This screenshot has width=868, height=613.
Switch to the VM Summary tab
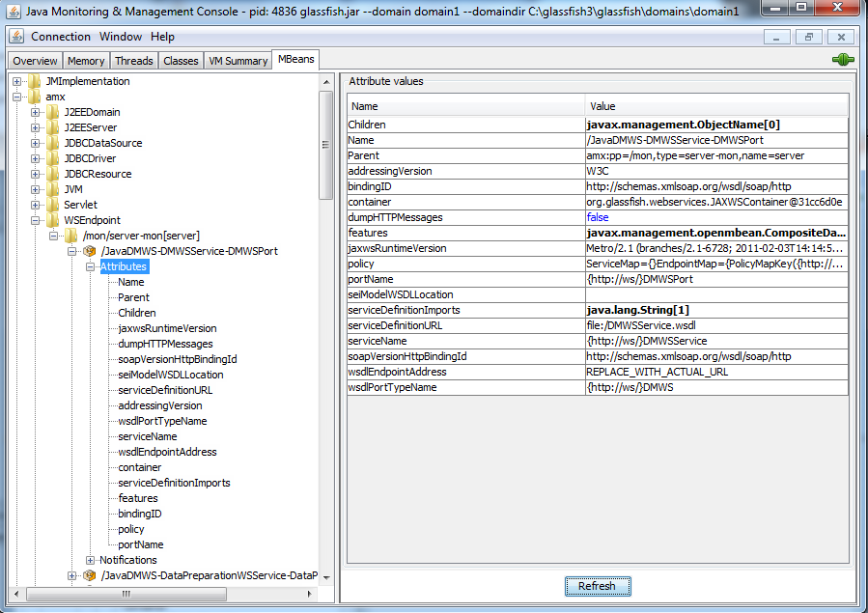click(238, 61)
